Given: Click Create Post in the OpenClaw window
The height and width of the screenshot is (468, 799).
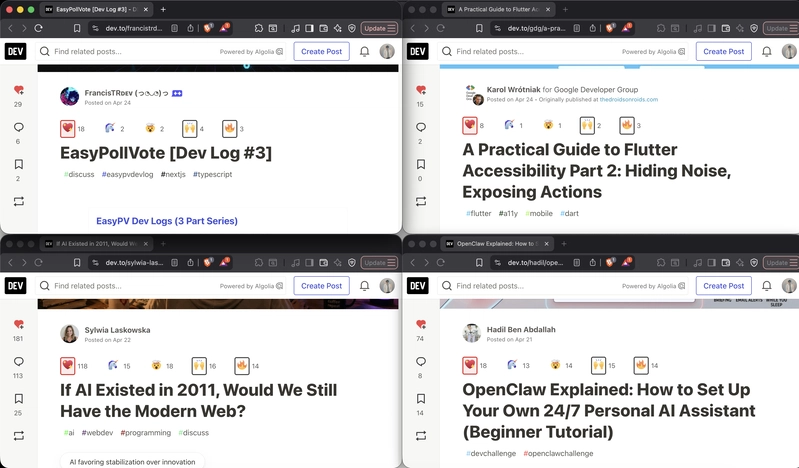Looking at the screenshot, I should (724, 286).
